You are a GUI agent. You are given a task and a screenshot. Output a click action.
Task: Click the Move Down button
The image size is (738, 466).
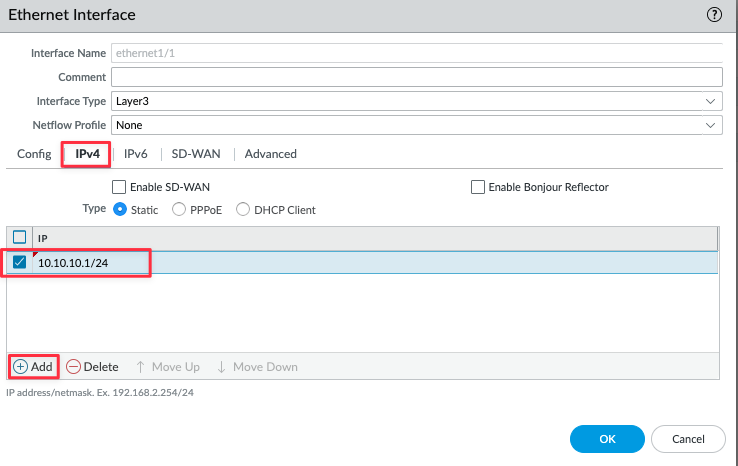pyautogui.click(x=257, y=367)
